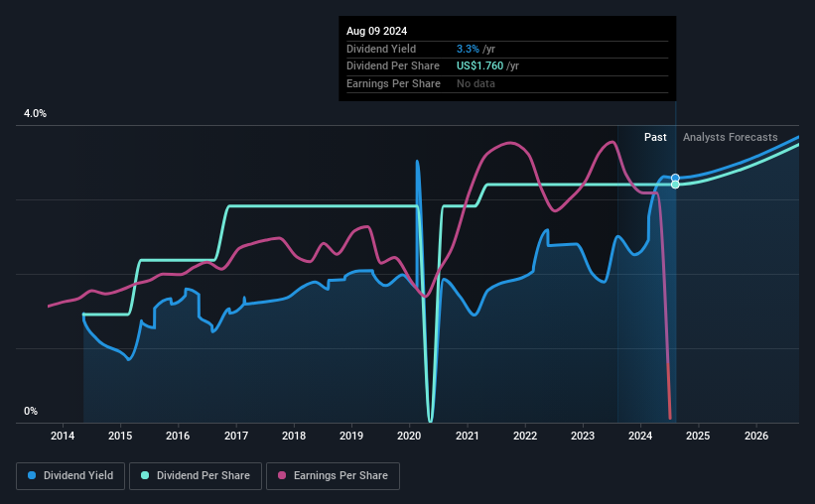Click the pink Earnings Per Share legend dot
The height and width of the screenshot is (504, 815).
click(x=282, y=475)
